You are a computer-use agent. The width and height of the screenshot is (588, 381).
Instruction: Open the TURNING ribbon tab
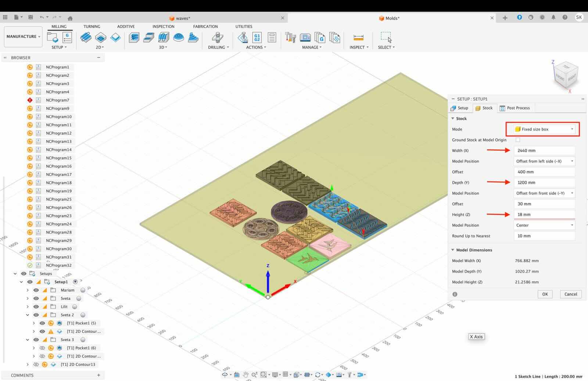tap(92, 26)
